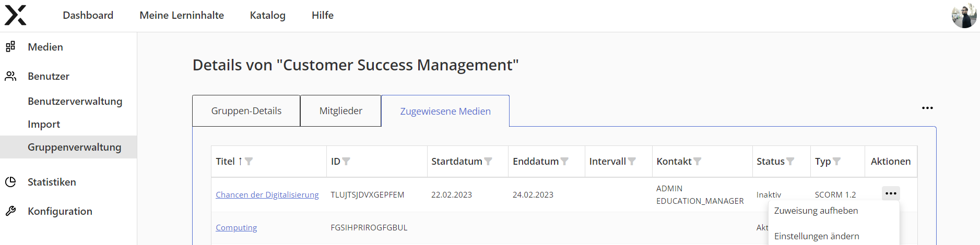
Task: Go to Benutzerverwaltung in the sidebar
Action: tap(75, 101)
